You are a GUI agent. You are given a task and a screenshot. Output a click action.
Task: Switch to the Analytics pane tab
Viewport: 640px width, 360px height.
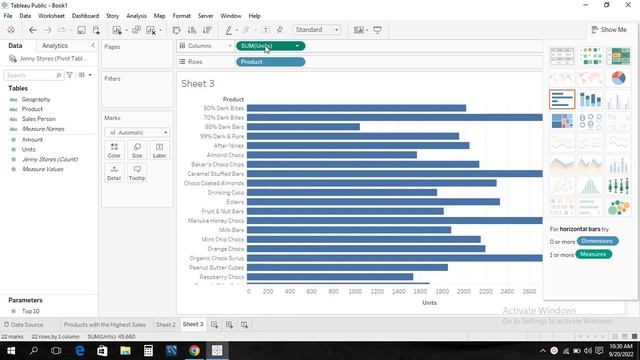(55, 46)
